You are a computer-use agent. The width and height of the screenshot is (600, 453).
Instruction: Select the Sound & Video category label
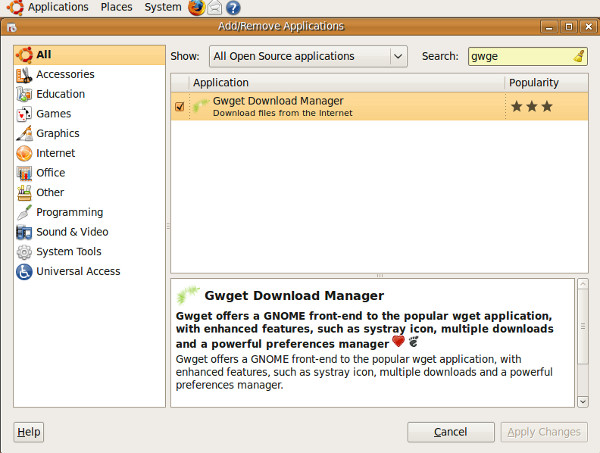pyautogui.click(x=72, y=232)
